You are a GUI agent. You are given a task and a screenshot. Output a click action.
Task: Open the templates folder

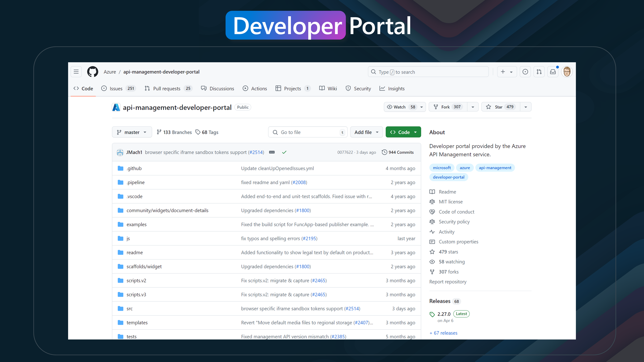[137, 323]
